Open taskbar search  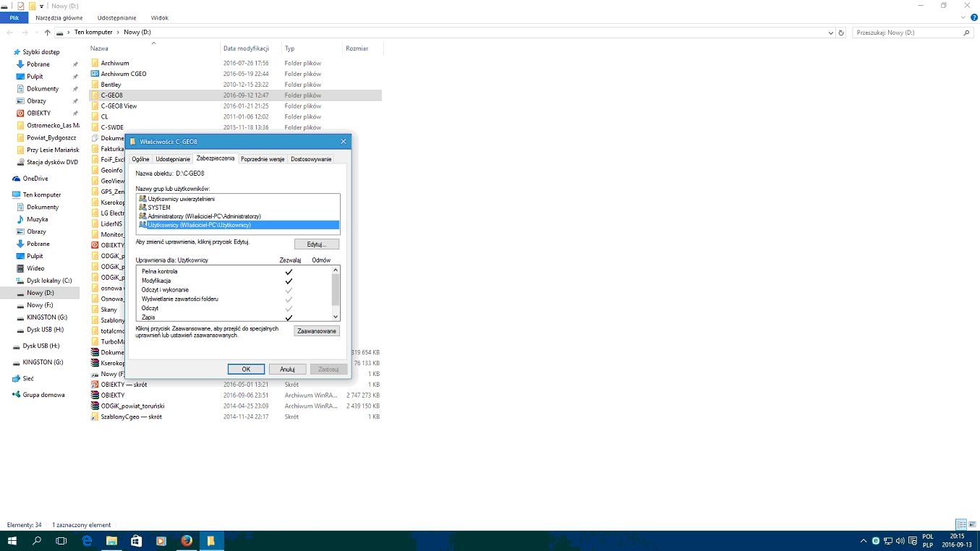pyautogui.click(x=37, y=541)
